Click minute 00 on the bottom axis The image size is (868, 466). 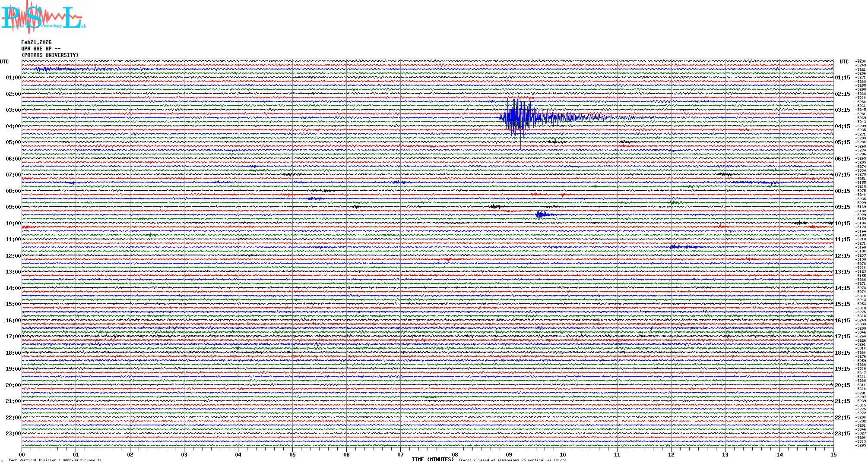click(x=22, y=454)
